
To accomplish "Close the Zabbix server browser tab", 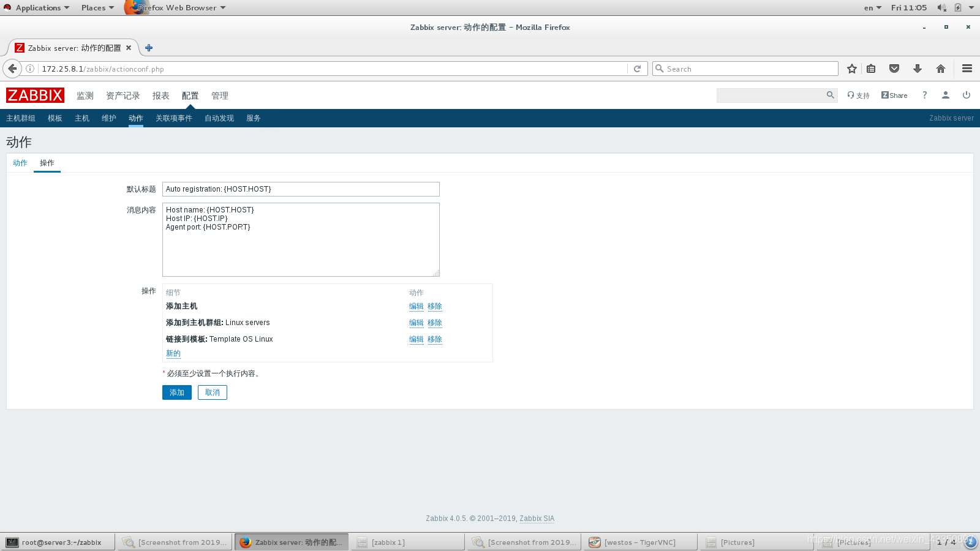I will coord(129,48).
